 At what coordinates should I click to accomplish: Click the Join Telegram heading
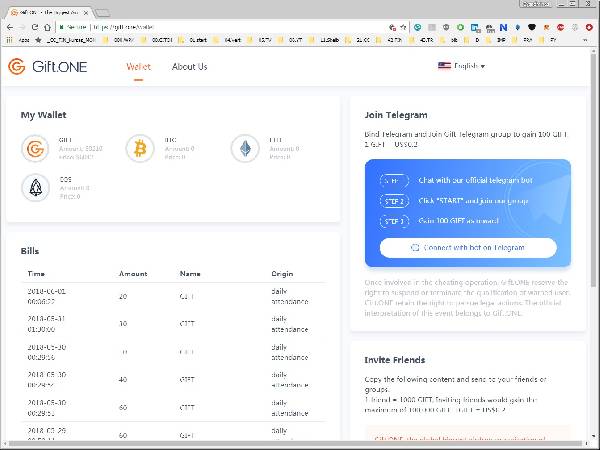[396, 115]
